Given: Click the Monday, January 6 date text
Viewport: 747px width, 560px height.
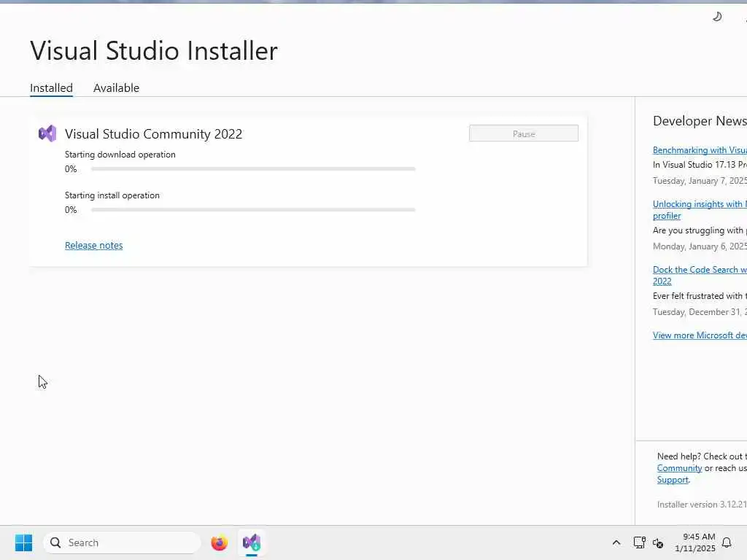Looking at the screenshot, I should [700, 246].
